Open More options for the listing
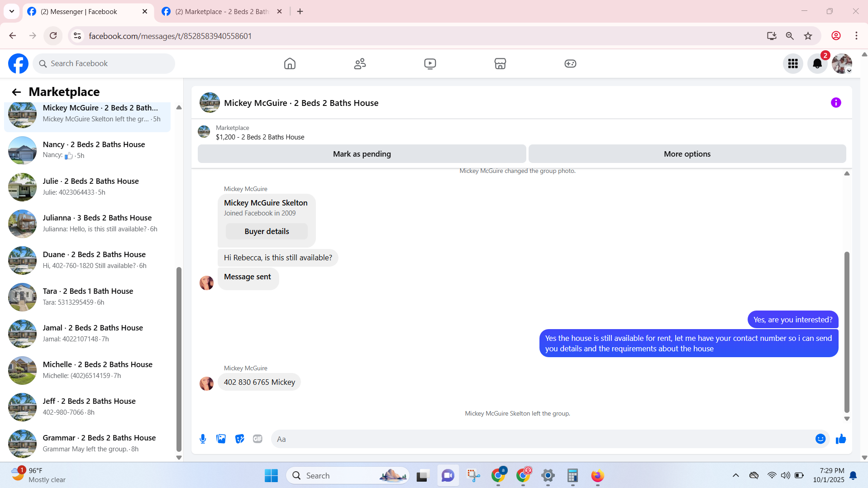This screenshot has width=868, height=488. coord(687,154)
